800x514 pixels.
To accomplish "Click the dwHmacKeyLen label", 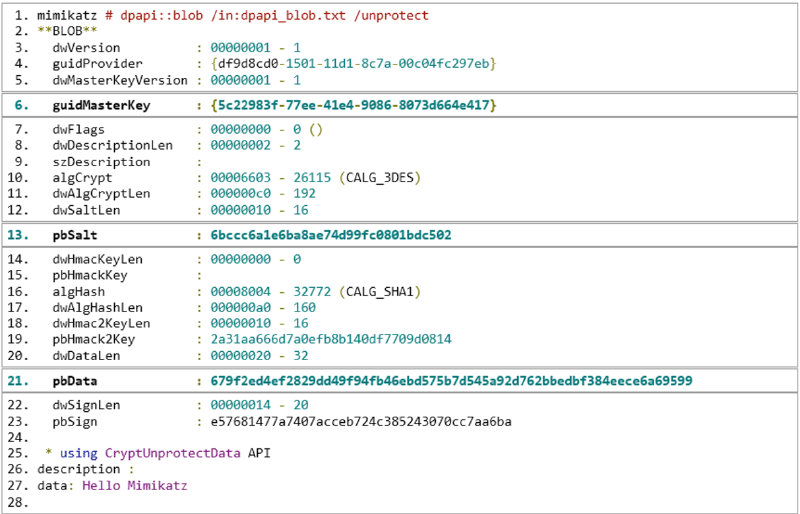I will tap(97, 259).
